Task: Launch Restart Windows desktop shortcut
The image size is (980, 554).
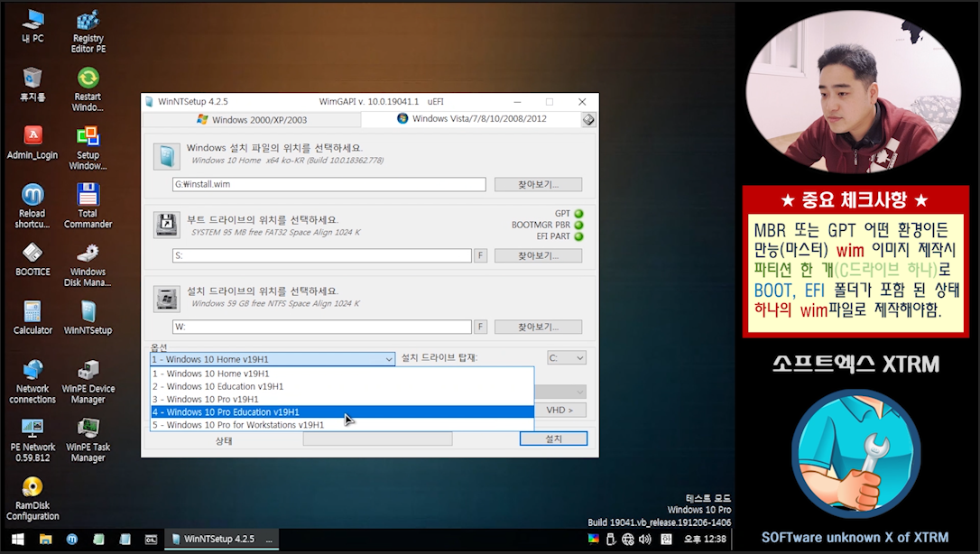Action: (x=88, y=89)
